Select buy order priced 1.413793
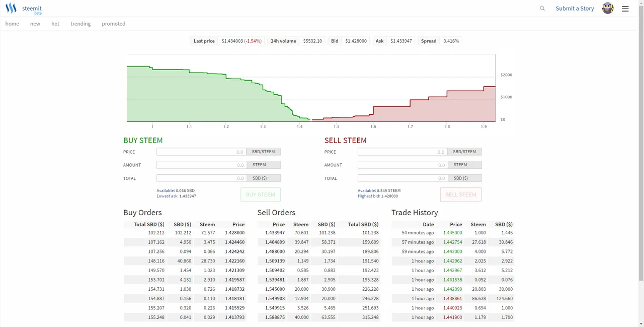The height and width of the screenshot is (327, 644). 185,317
